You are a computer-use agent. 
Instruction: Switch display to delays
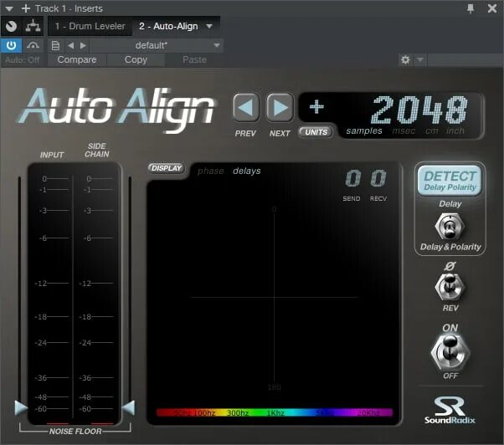pyautogui.click(x=247, y=171)
